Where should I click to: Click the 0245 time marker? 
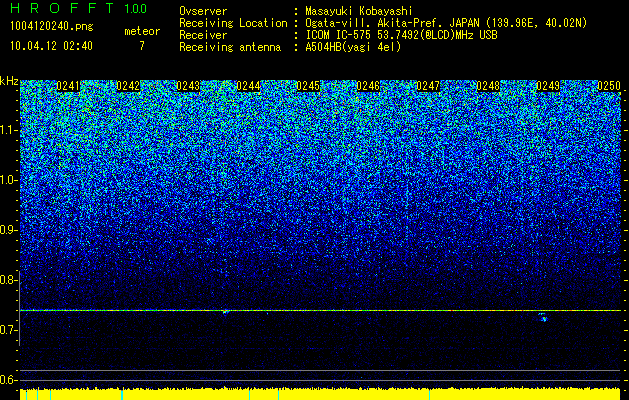[308, 86]
